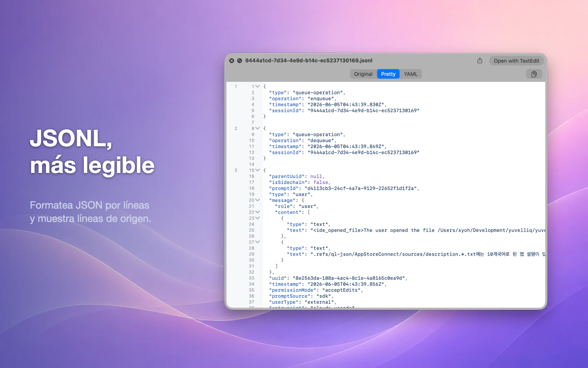Close the Quick Look preview window
This screenshot has width=588, height=368.
[x=232, y=61]
